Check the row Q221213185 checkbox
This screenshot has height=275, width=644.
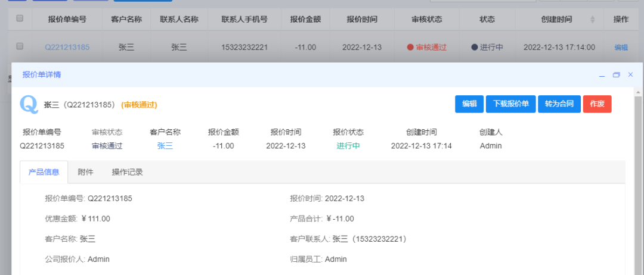tap(20, 46)
